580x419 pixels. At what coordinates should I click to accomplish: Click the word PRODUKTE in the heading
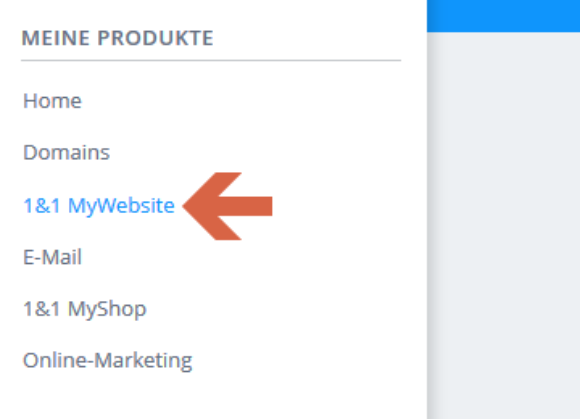tap(155, 38)
